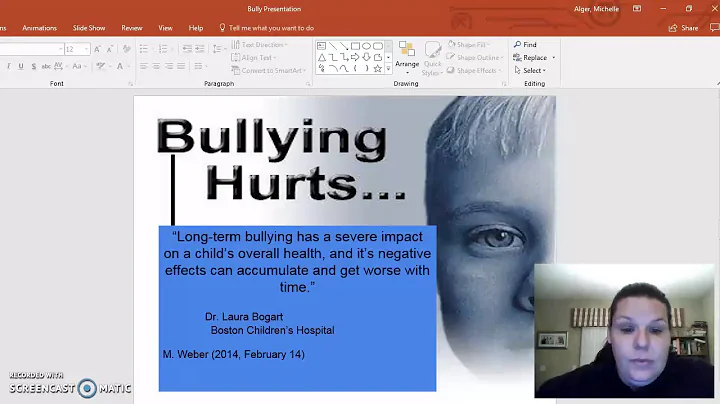
Task: Open the Columns dropdown in Paragraph group
Action: 200,67
